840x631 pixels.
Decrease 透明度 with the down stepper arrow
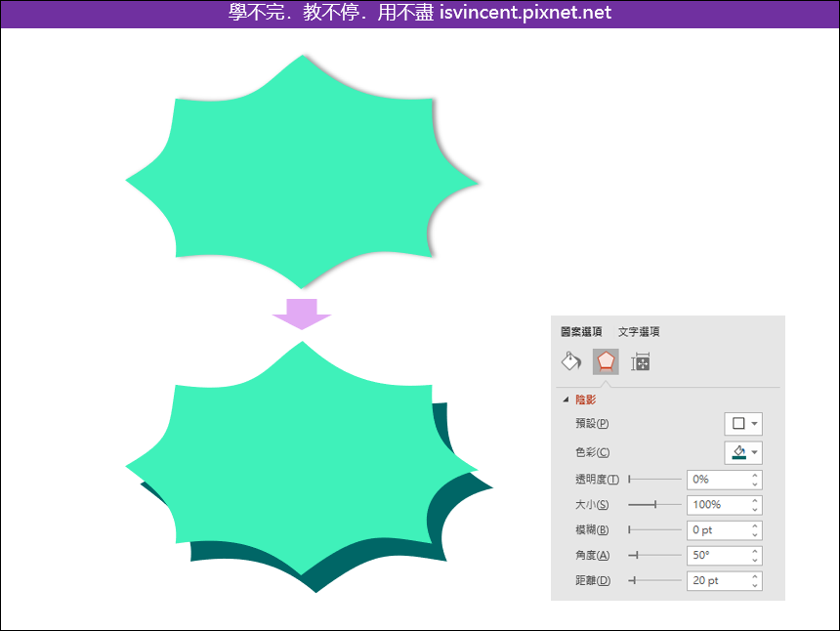click(x=755, y=484)
